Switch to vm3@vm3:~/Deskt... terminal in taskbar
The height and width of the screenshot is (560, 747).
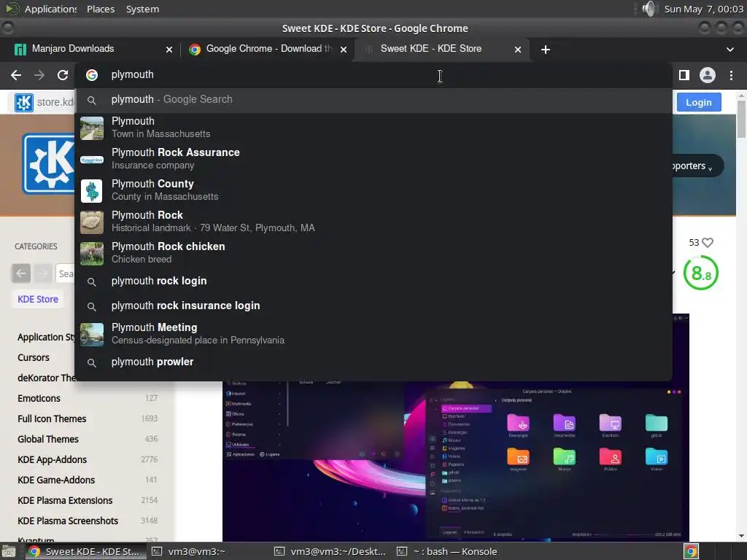(330, 552)
